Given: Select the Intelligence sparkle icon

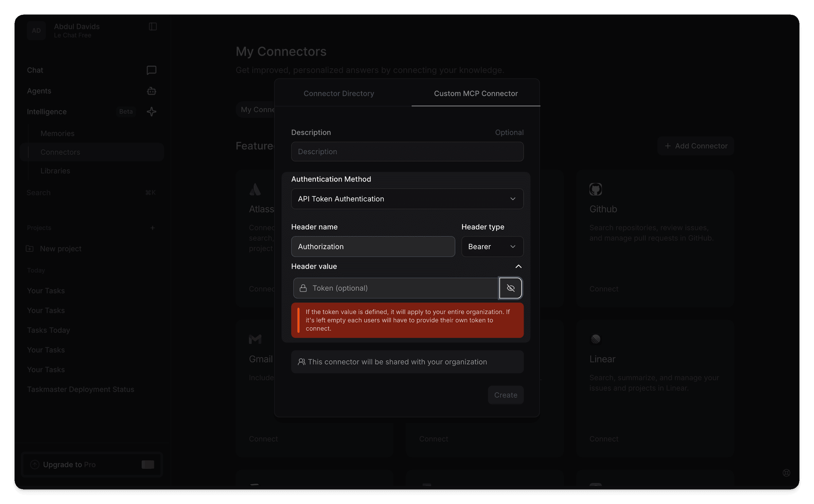Looking at the screenshot, I should pyautogui.click(x=151, y=111).
